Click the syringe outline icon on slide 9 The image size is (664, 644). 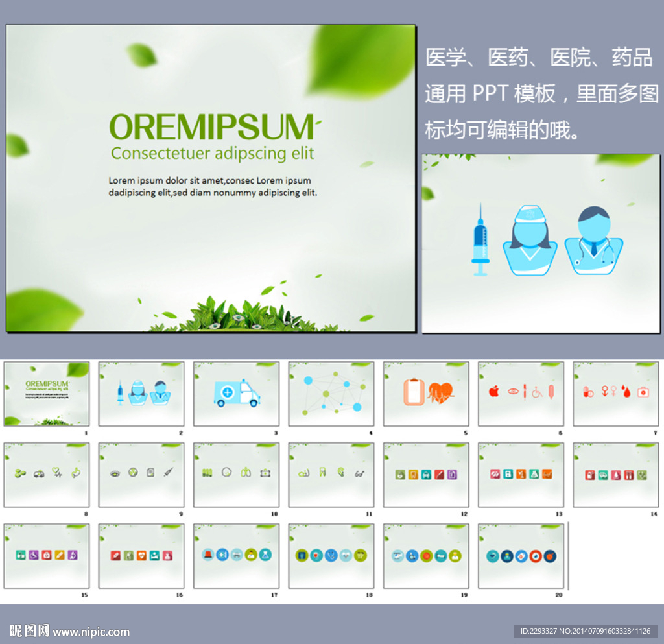[169, 472]
